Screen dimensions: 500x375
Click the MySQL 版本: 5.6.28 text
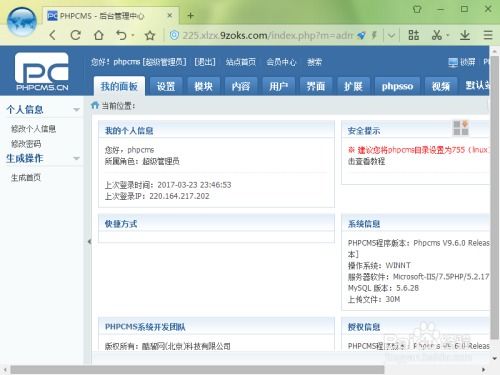point(383,288)
